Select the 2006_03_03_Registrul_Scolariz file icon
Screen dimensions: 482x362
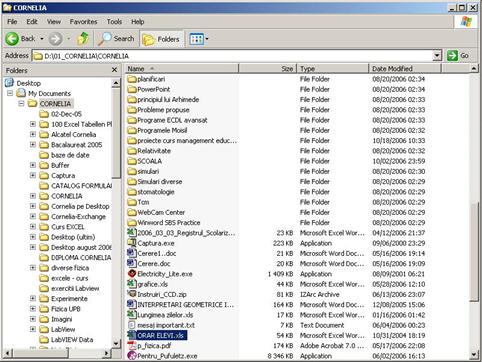tap(132, 233)
